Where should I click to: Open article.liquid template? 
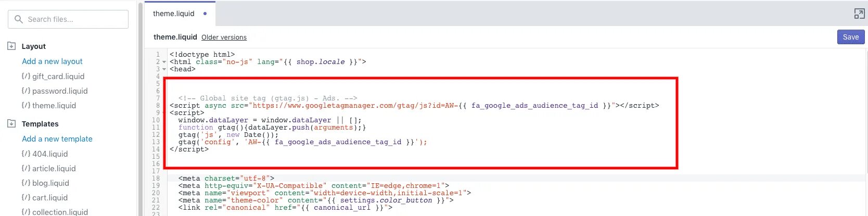(54, 169)
